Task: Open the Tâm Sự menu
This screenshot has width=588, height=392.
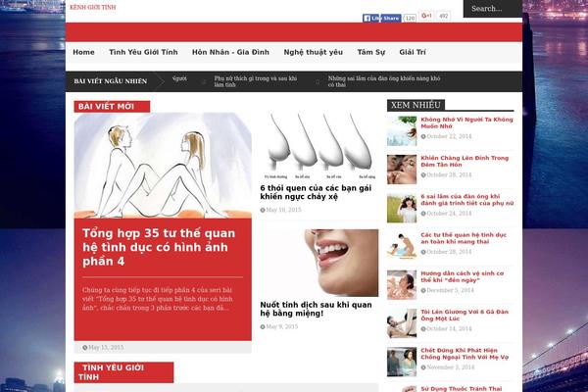Action: coord(370,52)
